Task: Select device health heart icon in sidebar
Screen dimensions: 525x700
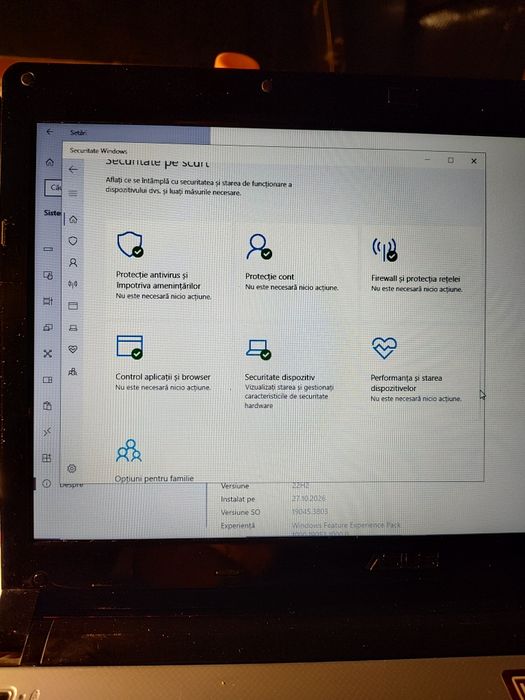Action: tap(73, 349)
